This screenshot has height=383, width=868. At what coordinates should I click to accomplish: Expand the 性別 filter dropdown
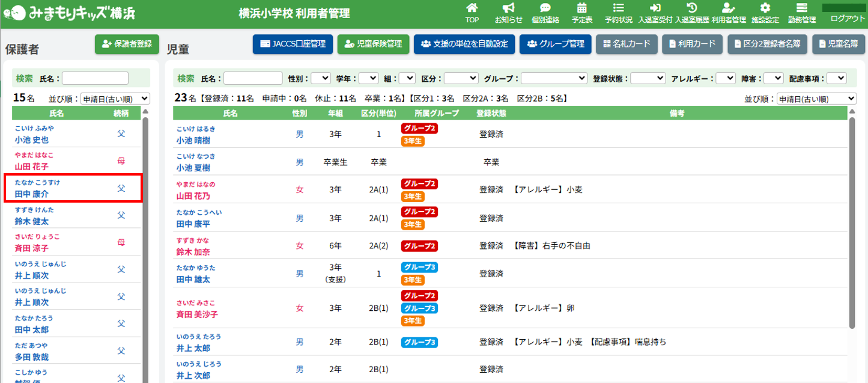click(x=321, y=78)
